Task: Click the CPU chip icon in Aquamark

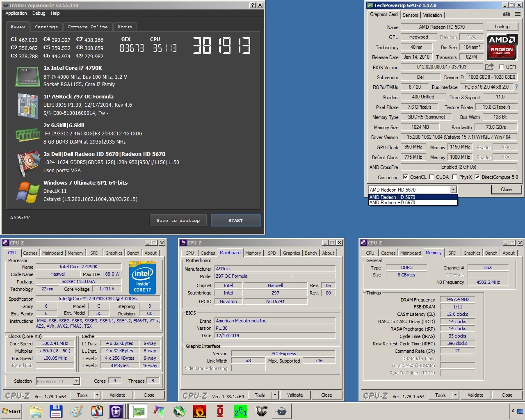Action: click(x=27, y=76)
